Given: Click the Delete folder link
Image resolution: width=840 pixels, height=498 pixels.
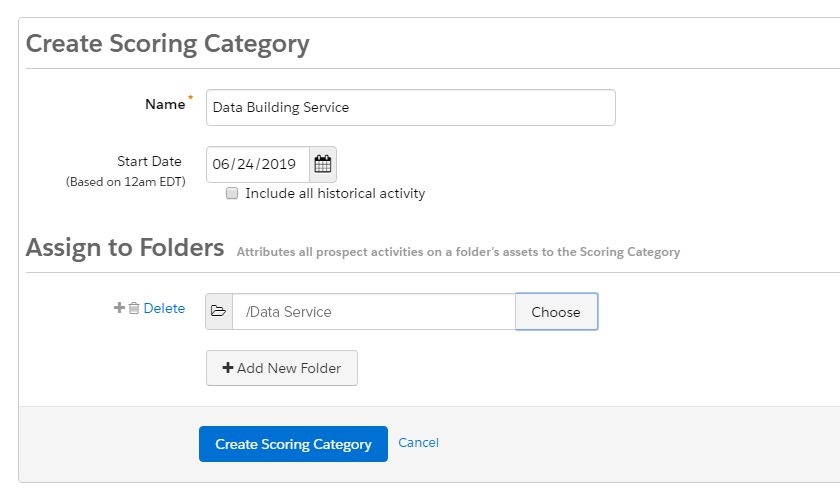Looking at the screenshot, I should click(x=164, y=308).
